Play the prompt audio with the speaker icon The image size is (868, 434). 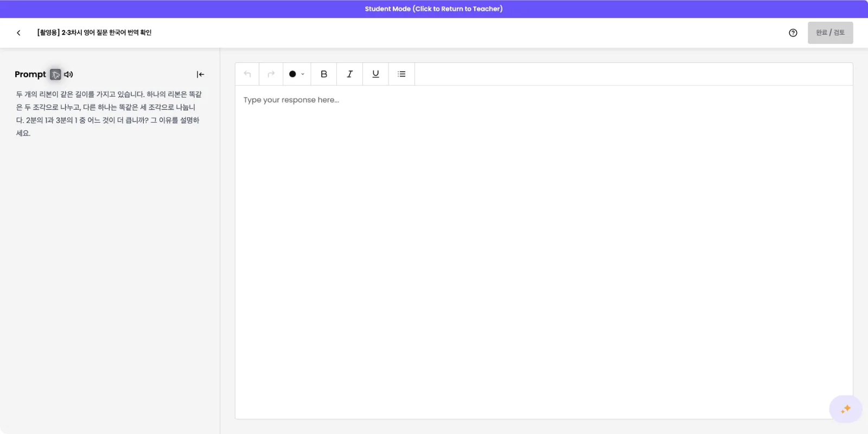pos(68,74)
